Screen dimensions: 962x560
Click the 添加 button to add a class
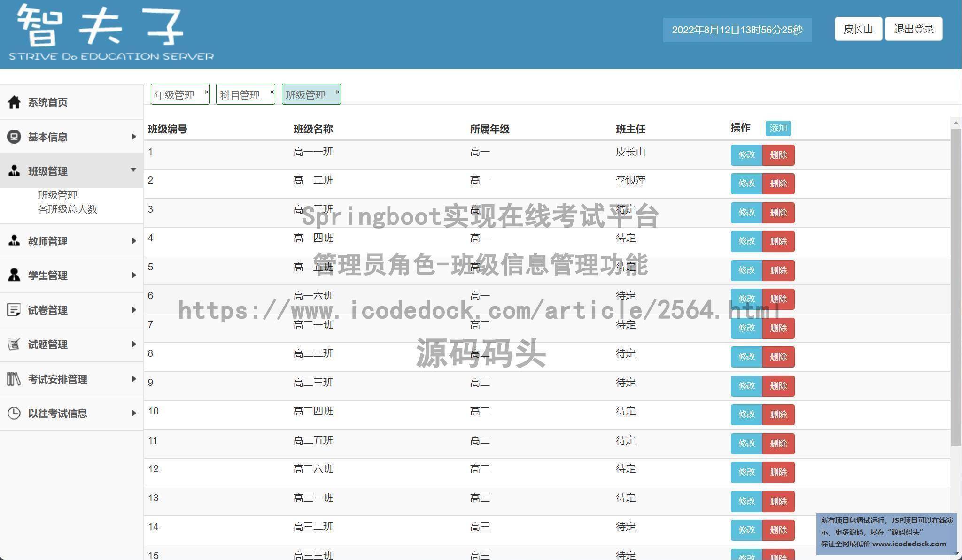[x=778, y=128]
